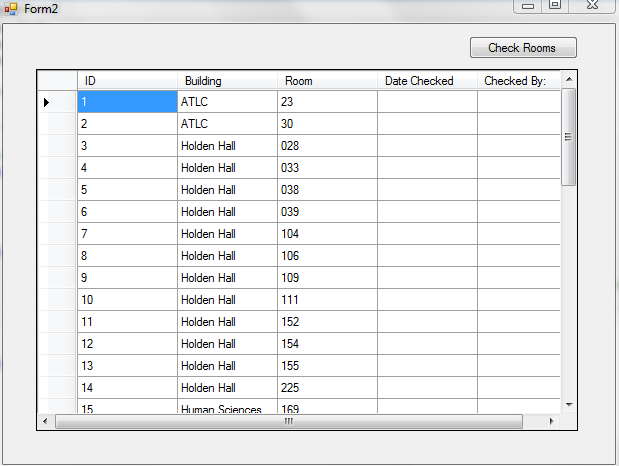This screenshot has height=466, width=619.
Task: Click the vertical scrollbar thumb
Action: click(568, 137)
